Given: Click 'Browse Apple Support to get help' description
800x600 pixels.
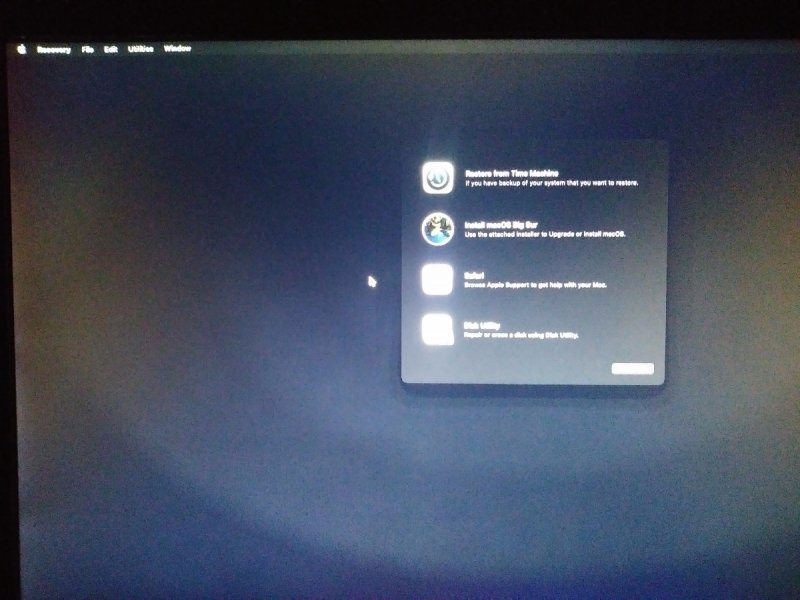Looking at the screenshot, I should point(535,285).
